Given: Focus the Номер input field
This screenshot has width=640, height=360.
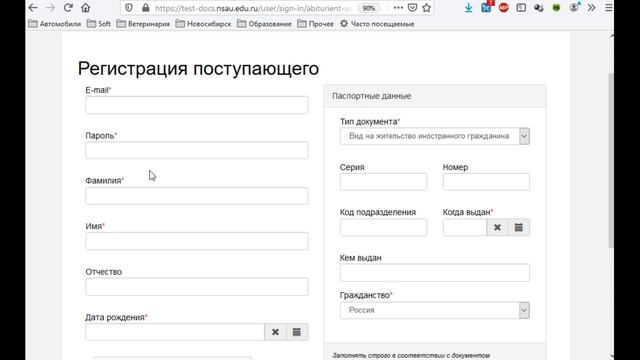Looking at the screenshot, I should (486, 182).
